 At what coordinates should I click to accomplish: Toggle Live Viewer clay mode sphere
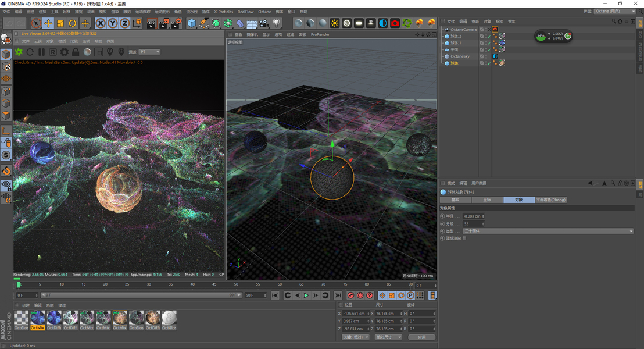[87, 52]
